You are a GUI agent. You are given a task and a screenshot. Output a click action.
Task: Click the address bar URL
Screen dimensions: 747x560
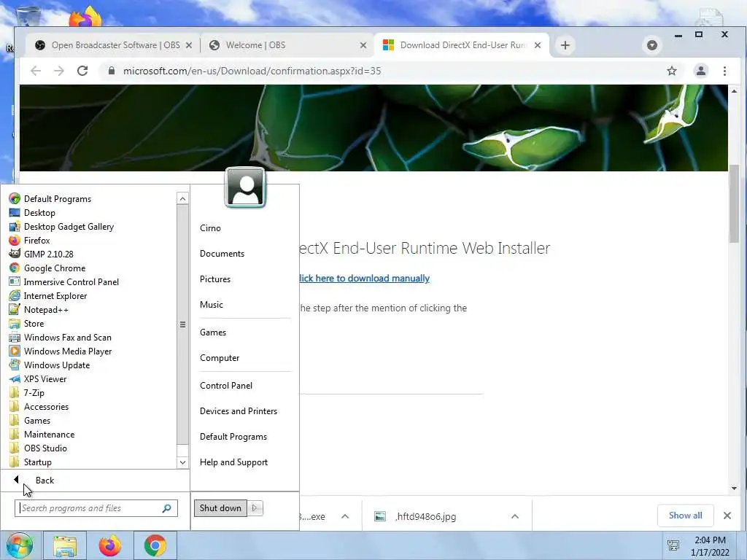252,71
